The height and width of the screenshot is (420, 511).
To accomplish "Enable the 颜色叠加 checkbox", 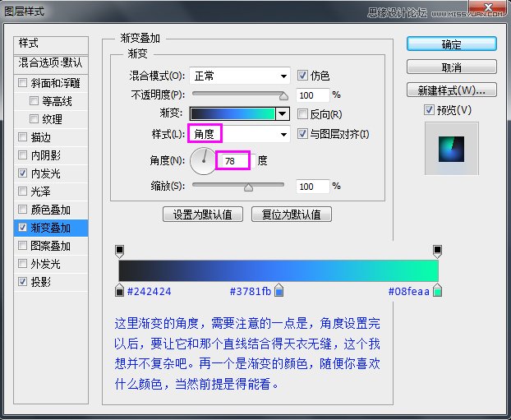I will [x=22, y=209].
